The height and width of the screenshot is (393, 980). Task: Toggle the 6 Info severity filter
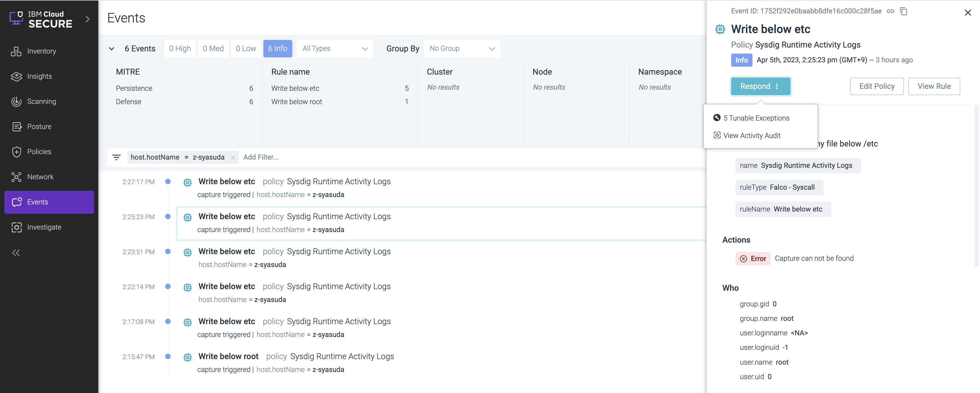pyautogui.click(x=277, y=49)
